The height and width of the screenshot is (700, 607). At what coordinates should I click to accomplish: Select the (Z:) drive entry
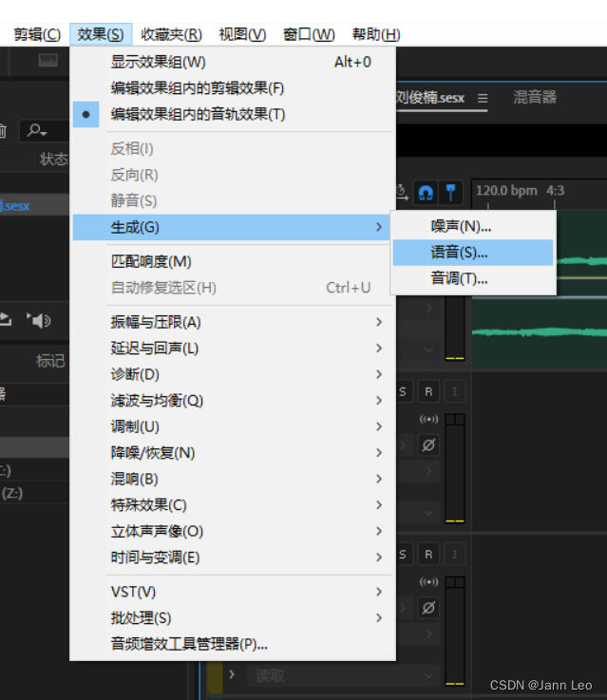pos(34,493)
